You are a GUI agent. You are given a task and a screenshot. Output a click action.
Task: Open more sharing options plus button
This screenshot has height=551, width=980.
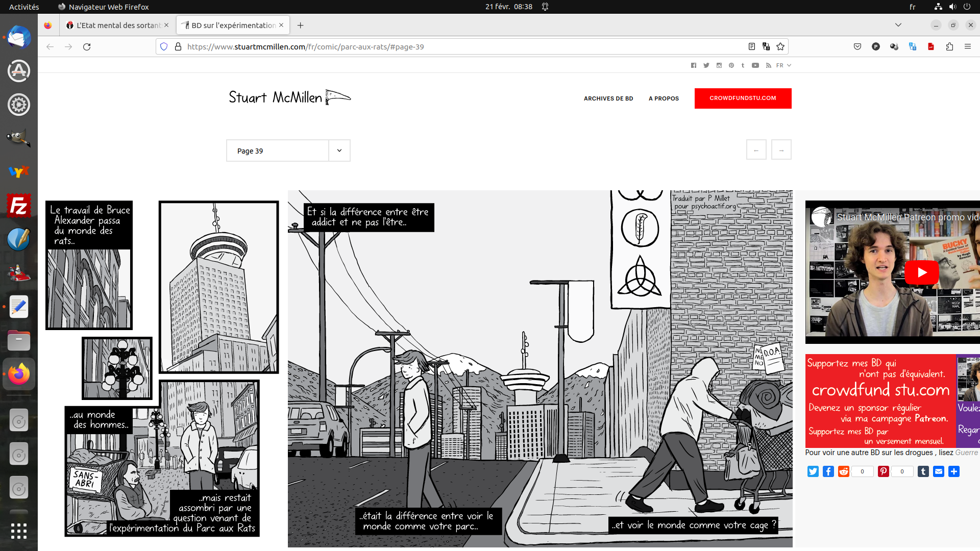pos(954,471)
